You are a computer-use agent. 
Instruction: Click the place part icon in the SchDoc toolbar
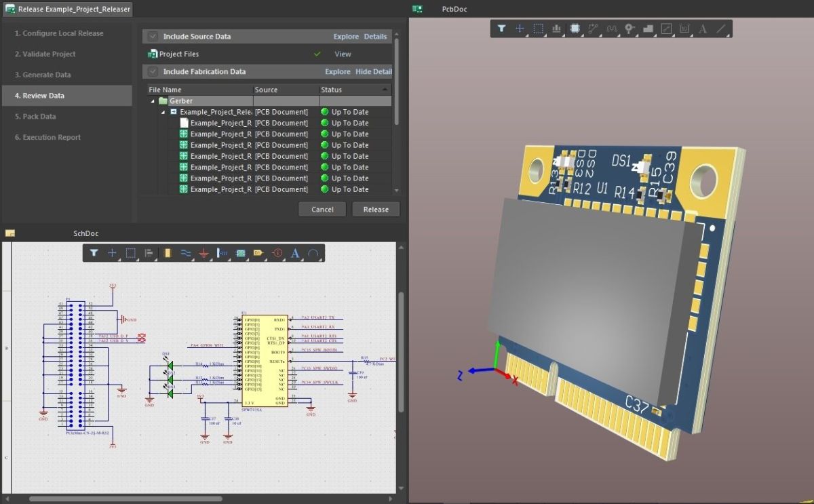tap(168, 253)
